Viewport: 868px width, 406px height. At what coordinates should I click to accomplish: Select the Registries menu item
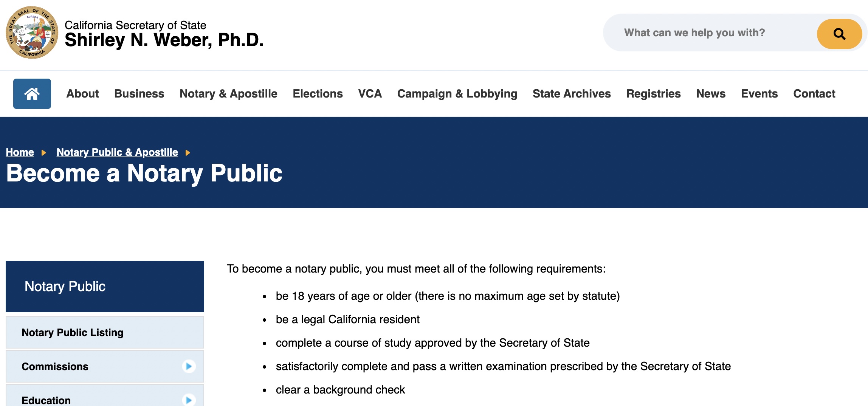coord(653,94)
